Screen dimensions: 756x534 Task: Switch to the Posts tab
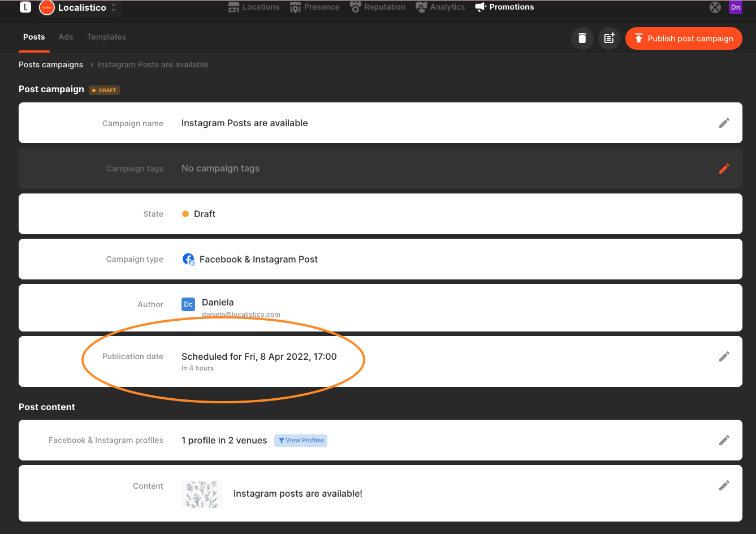pos(34,37)
